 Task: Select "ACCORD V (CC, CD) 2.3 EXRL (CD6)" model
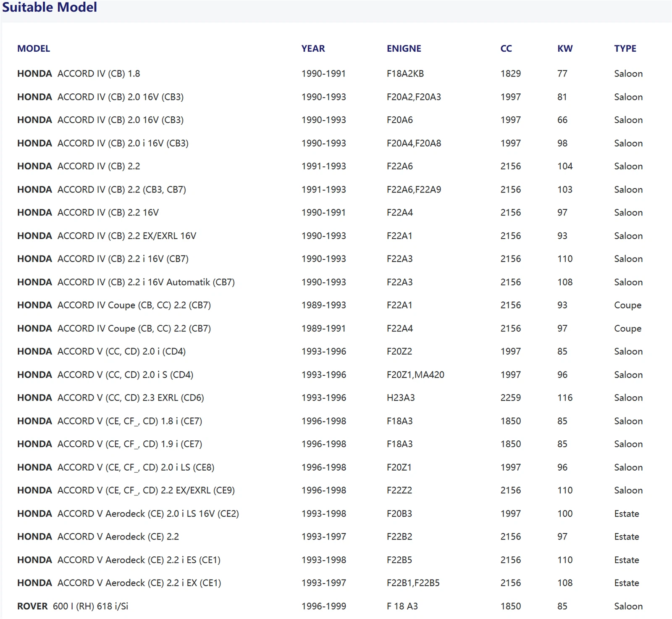click(131, 398)
